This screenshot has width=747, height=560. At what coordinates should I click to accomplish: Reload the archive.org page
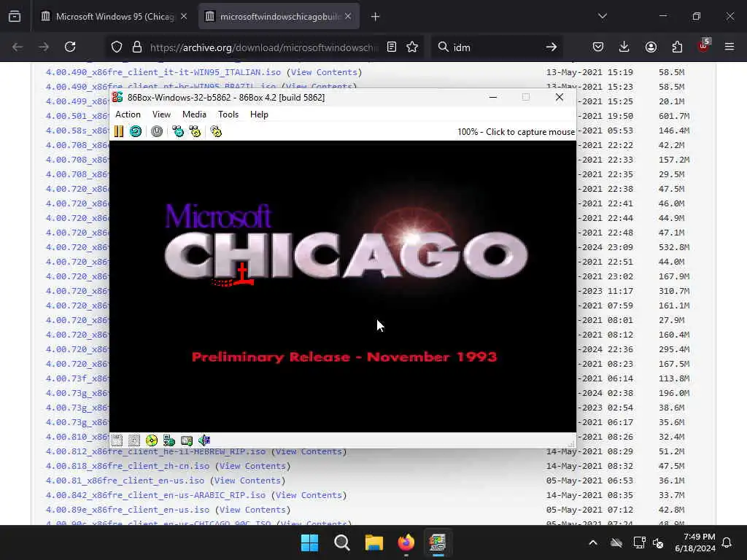coord(70,47)
